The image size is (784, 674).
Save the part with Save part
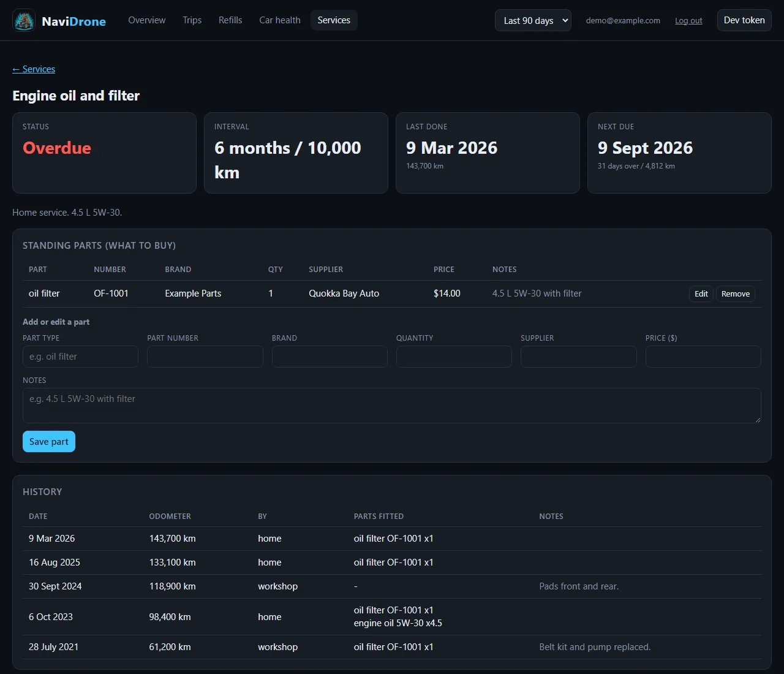(x=49, y=442)
